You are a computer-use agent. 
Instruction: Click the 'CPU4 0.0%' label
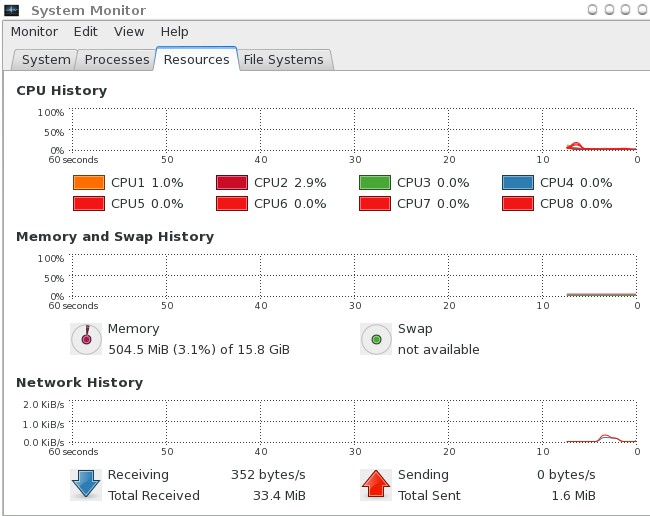[x=576, y=182]
